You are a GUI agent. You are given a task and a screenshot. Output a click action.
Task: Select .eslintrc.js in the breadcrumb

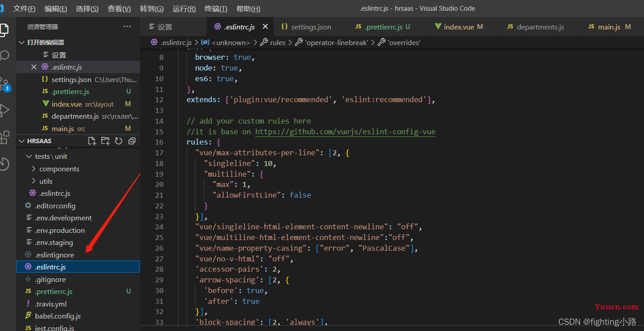176,42
